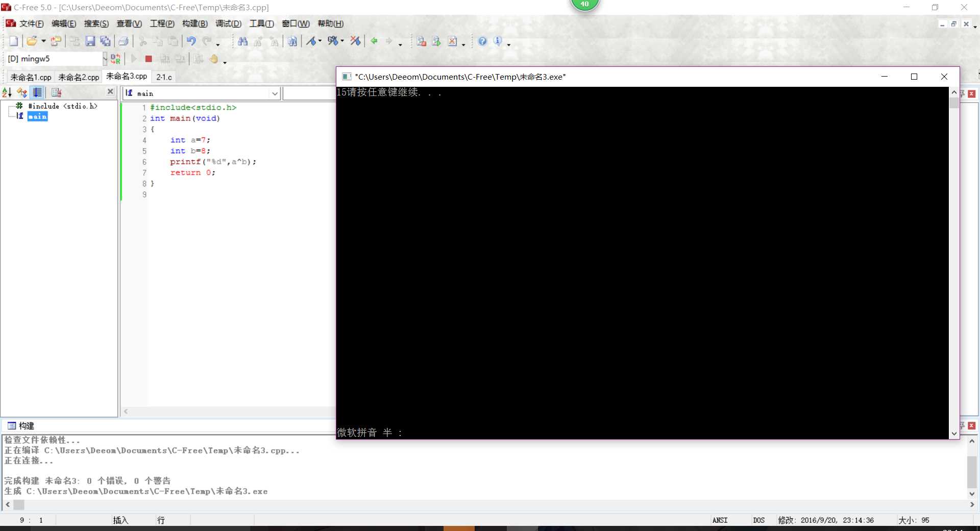Open the 编辑(E) menu
980x531 pixels.
click(64, 23)
